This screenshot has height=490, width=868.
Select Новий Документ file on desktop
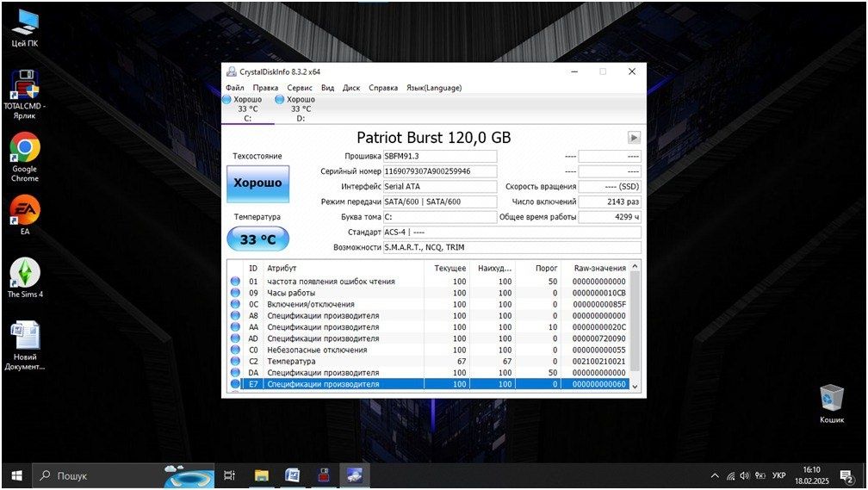point(25,345)
